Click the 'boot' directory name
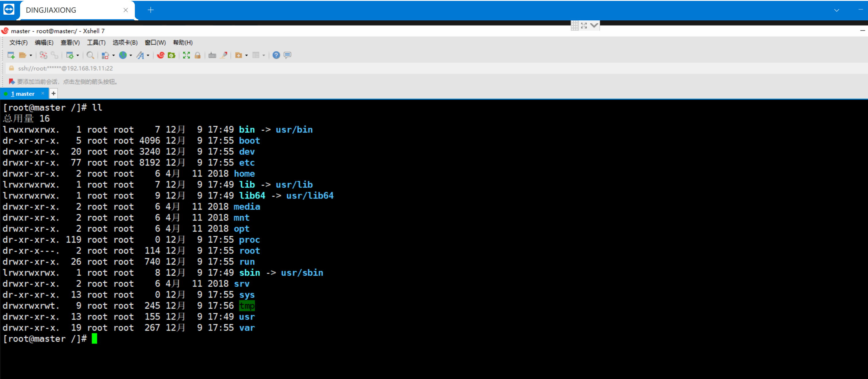The image size is (868, 379). pos(249,141)
